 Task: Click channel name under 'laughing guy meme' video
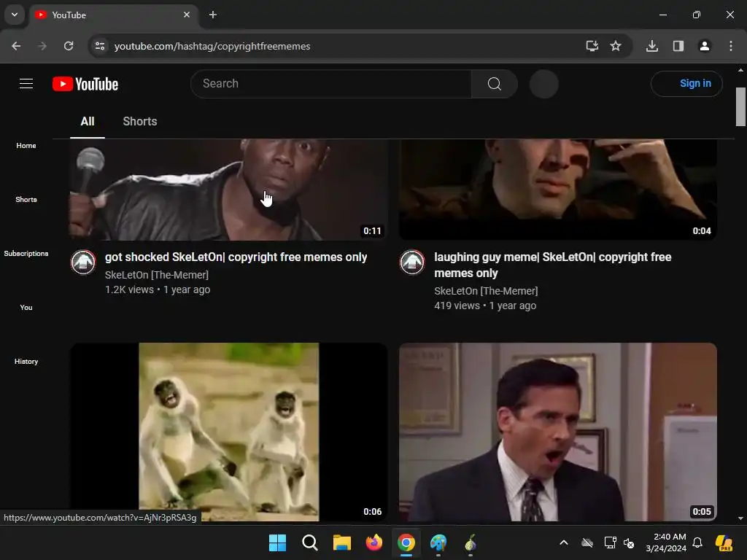486,291
